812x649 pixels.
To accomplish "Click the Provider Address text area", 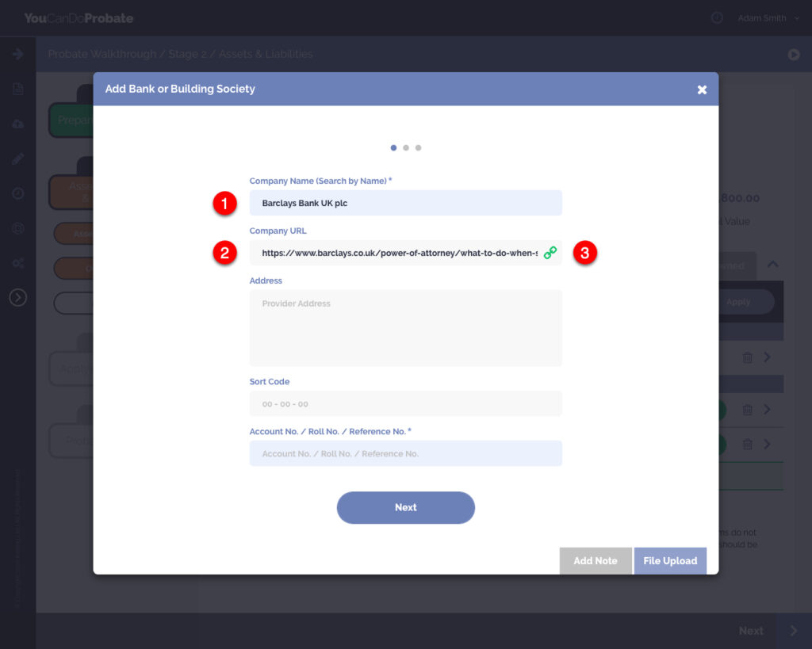I will coord(405,327).
